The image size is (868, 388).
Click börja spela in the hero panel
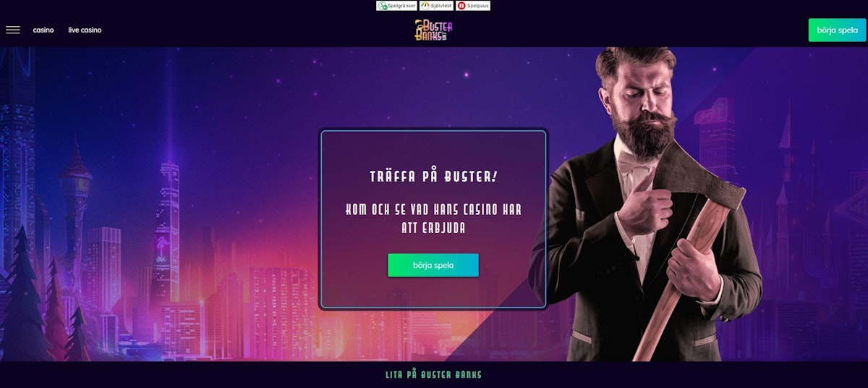tap(433, 265)
